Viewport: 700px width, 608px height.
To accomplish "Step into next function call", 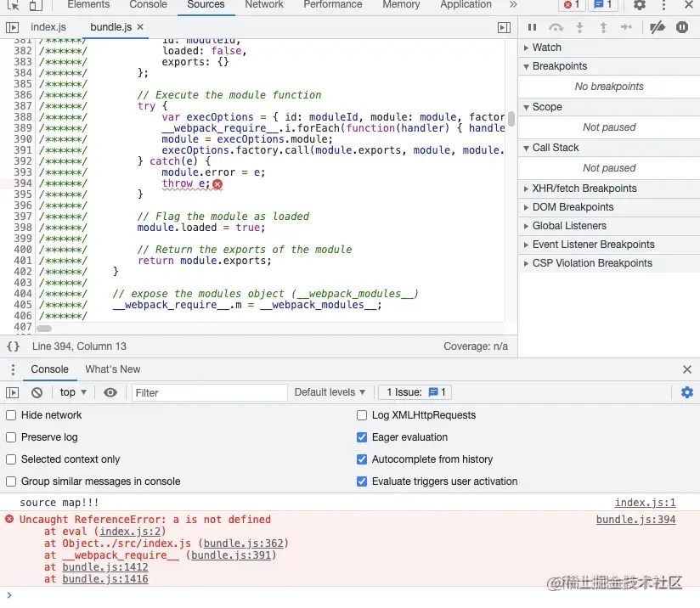I will 579,27.
